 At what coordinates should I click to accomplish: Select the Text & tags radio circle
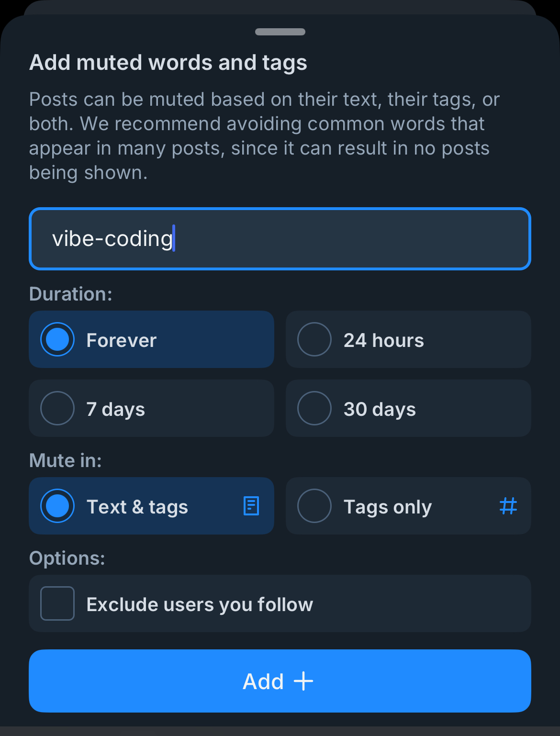57,506
